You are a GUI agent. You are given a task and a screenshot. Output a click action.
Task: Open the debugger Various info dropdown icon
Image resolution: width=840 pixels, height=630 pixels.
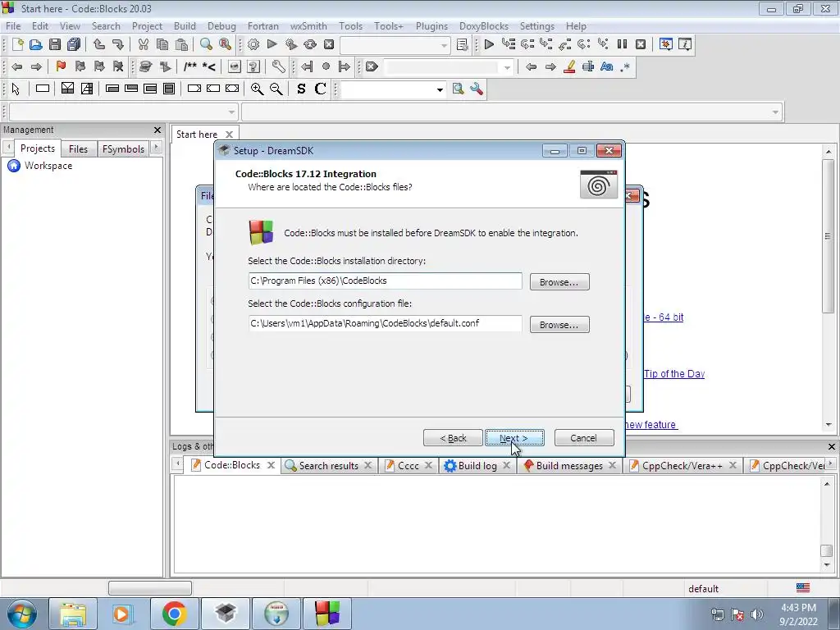pos(685,44)
